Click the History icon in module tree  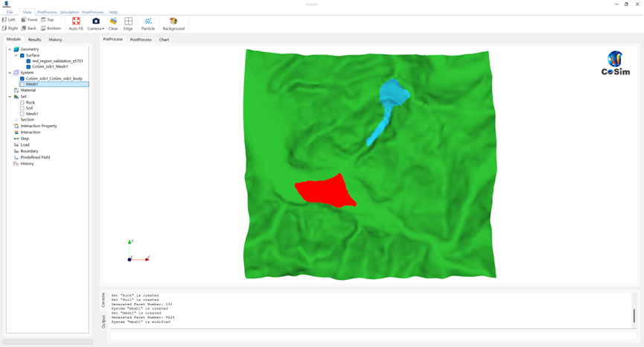pyautogui.click(x=16, y=163)
